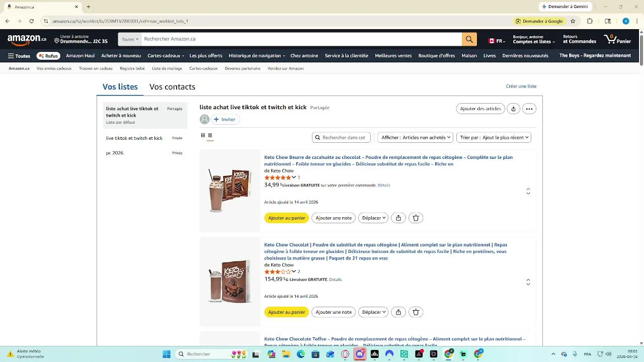Screen dimensions: 644x362
Task: Expand rating breakdown for Beurre de cacahuète item
Action: [x=294, y=177]
